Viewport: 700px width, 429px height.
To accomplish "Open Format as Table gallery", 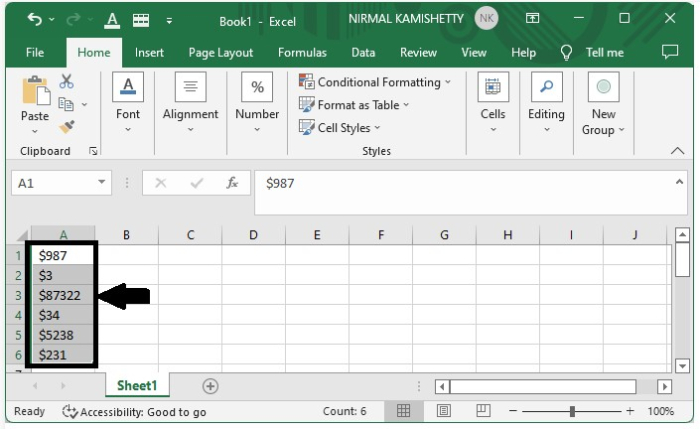I will pyautogui.click(x=354, y=105).
